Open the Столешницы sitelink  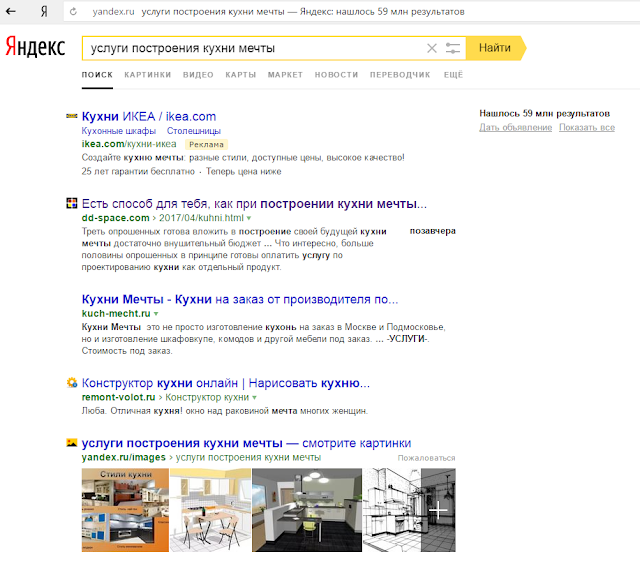pos(193,131)
